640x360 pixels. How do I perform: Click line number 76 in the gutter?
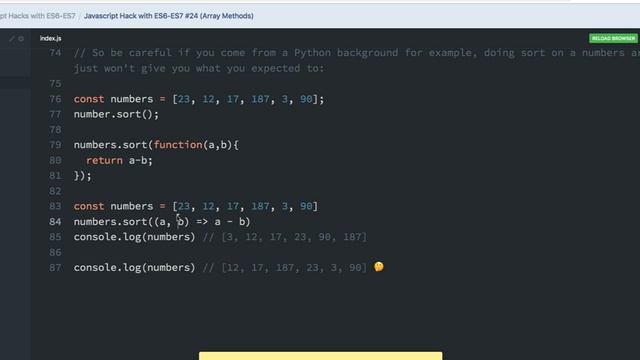(55, 99)
